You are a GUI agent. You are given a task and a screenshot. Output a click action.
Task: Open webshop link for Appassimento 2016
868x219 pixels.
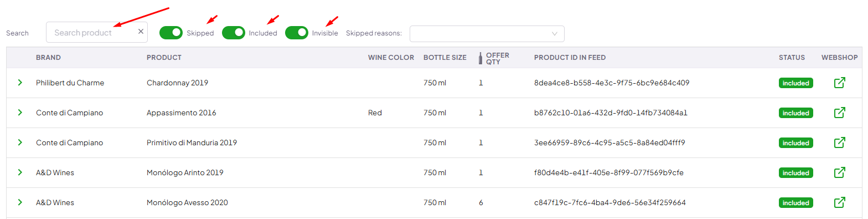click(x=839, y=113)
